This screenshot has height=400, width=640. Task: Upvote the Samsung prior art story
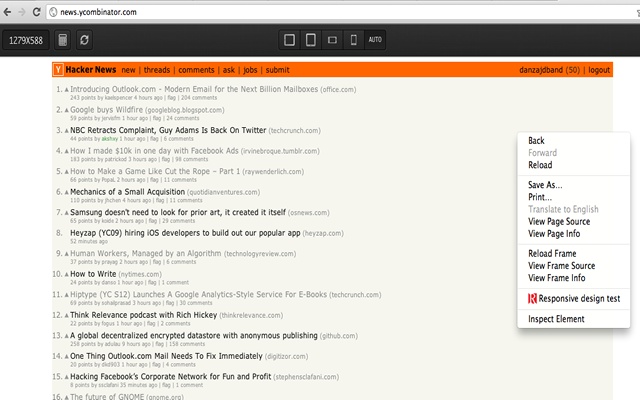(67, 213)
